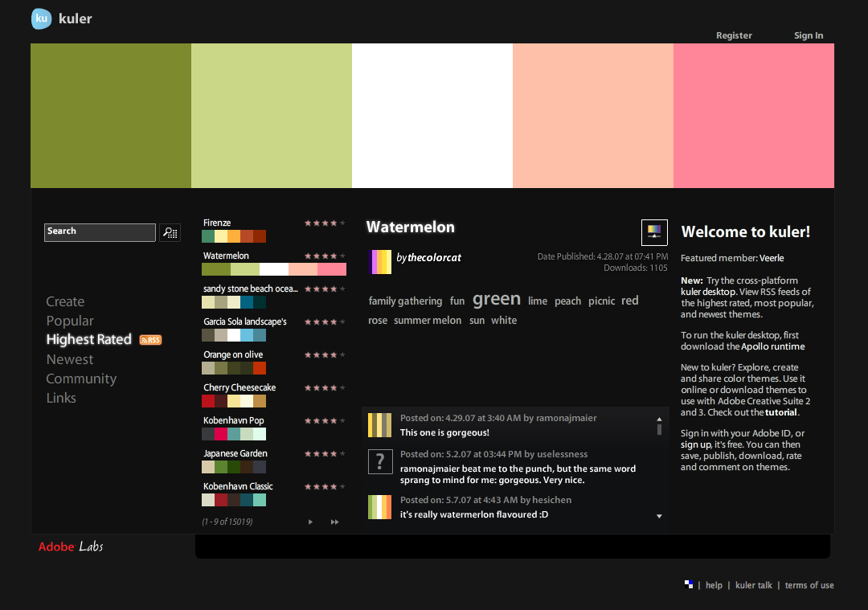Go to next page of themes arrow

pyautogui.click(x=310, y=522)
